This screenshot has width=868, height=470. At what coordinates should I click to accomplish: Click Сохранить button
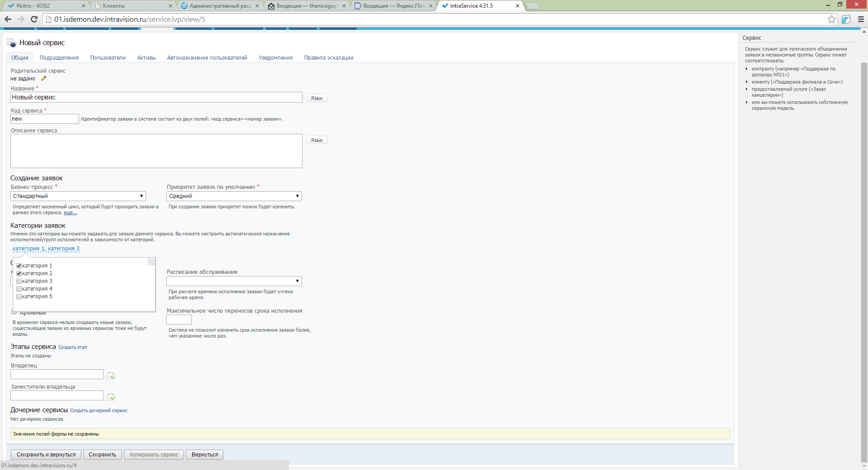pos(102,455)
